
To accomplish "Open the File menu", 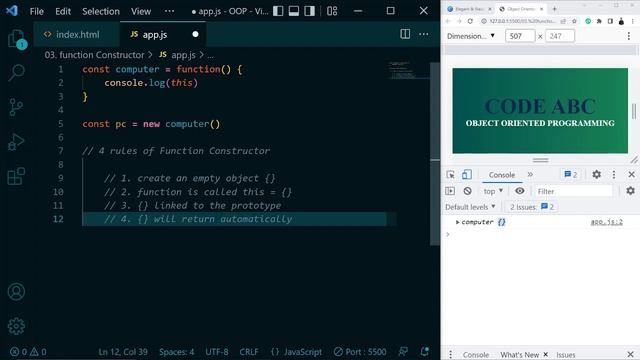I will [x=36, y=11].
